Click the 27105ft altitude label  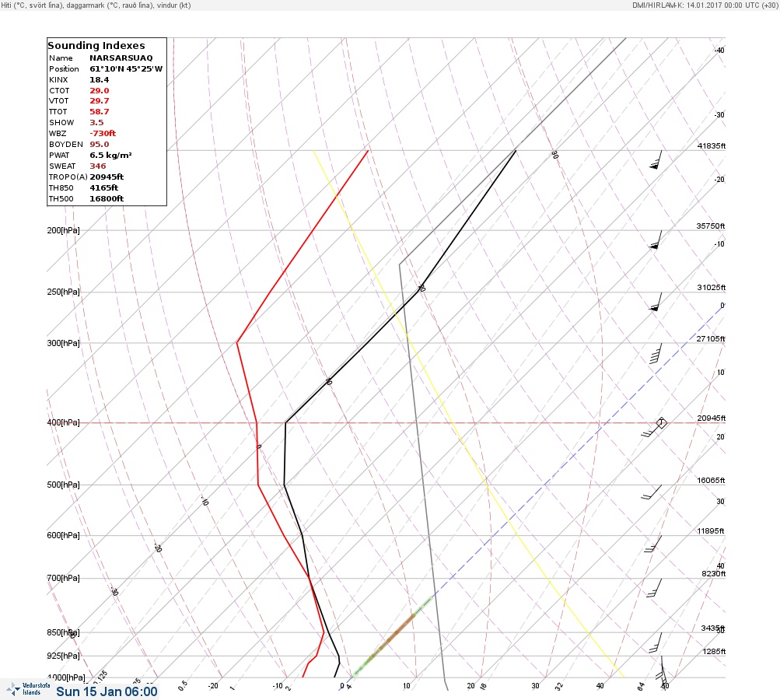(710, 339)
